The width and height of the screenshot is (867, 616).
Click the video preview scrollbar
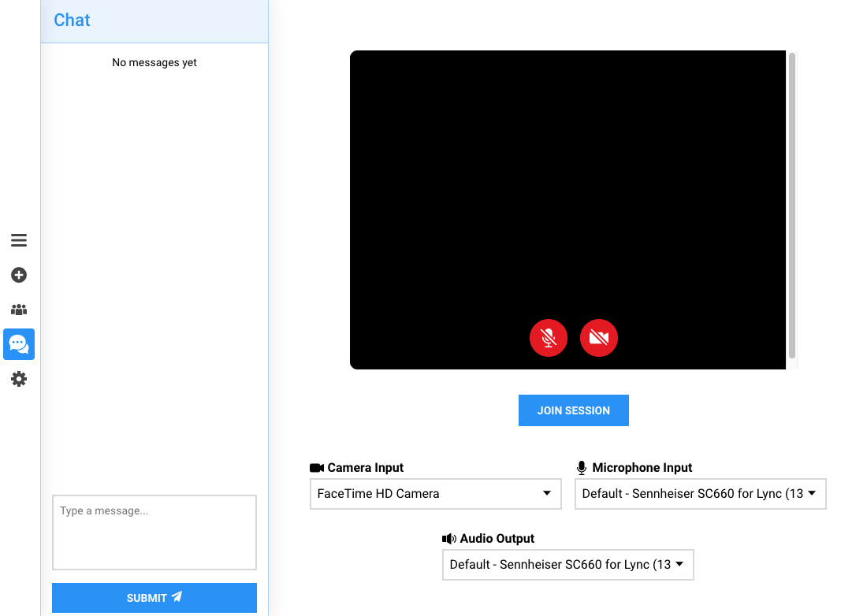pyautogui.click(x=792, y=206)
